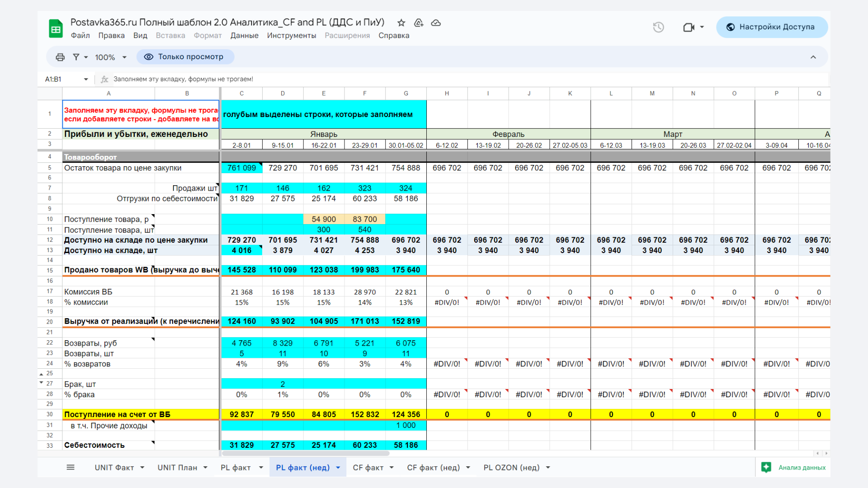The width and height of the screenshot is (868, 488).
Task: Click the scroll sheets right arrow
Action: pyautogui.click(x=826, y=453)
